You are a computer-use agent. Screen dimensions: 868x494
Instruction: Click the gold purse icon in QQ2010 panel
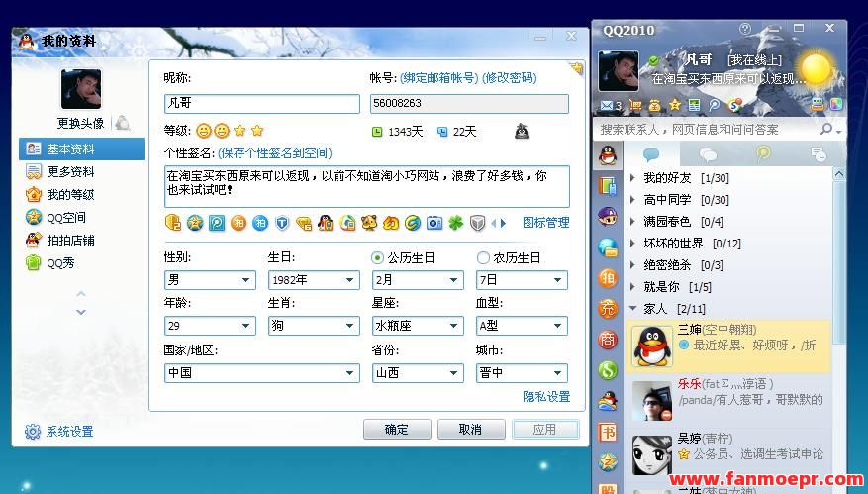tap(655, 105)
